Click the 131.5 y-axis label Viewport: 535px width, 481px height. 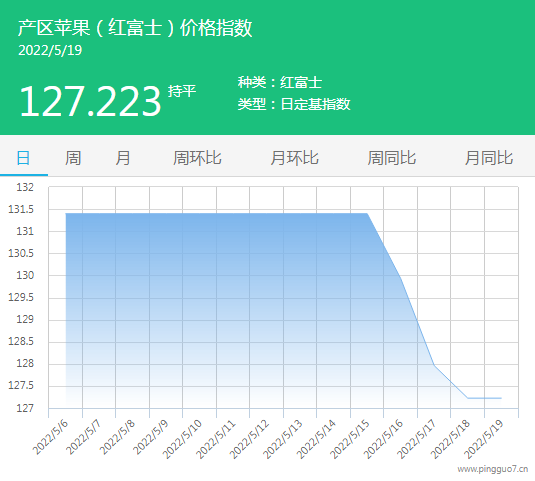pos(21,209)
